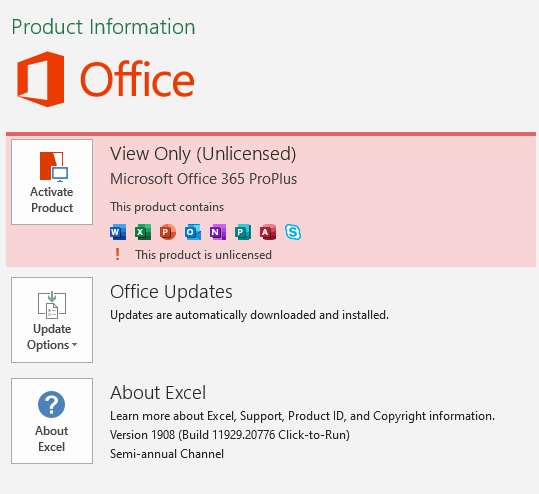Click the Office Updates heading
The image size is (539, 494).
pyautogui.click(x=171, y=292)
